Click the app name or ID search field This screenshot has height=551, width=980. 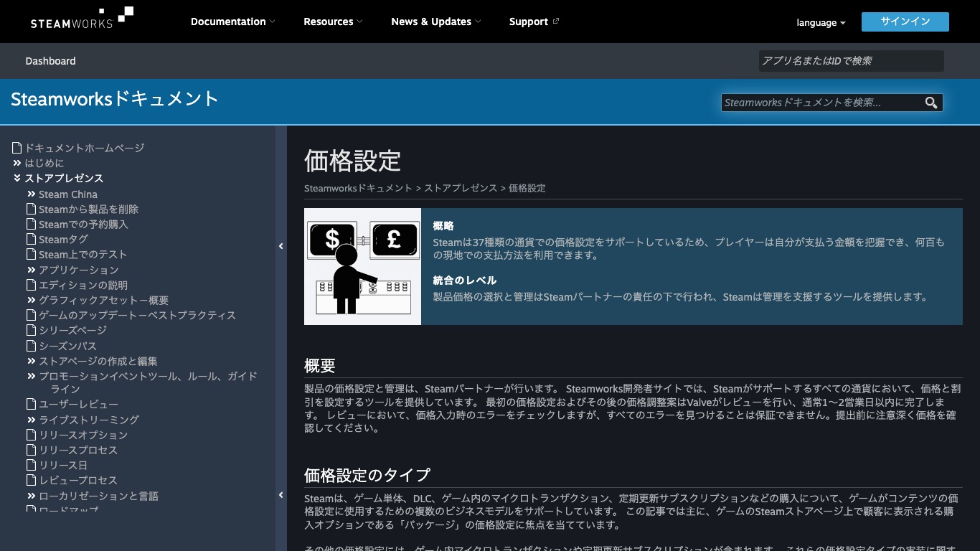click(852, 61)
